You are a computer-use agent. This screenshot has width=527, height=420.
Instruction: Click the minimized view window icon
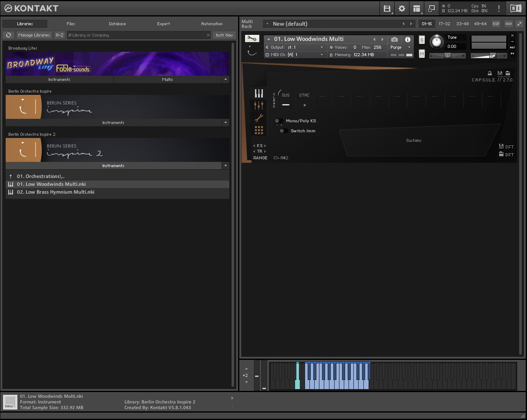[431, 8]
